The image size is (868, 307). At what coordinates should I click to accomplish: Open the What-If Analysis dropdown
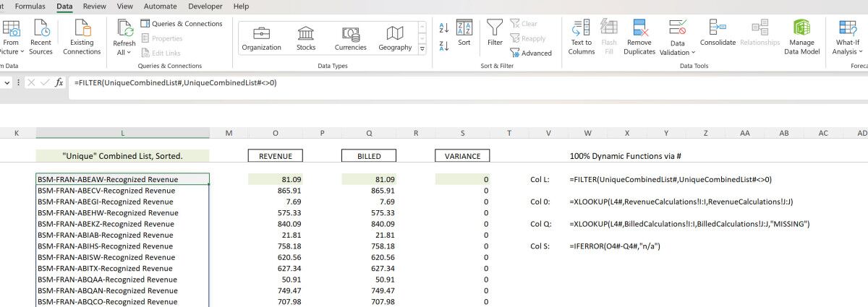tap(847, 52)
